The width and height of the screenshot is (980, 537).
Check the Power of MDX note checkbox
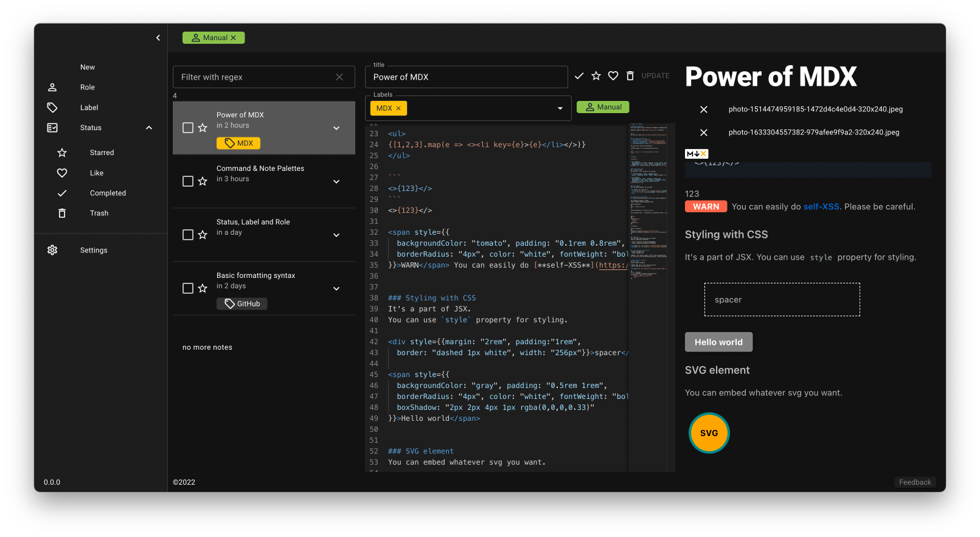188,128
